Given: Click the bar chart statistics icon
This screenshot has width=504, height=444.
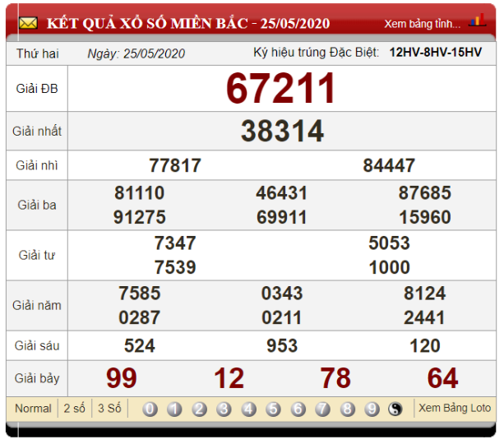Looking at the screenshot, I should pos(476,21).
